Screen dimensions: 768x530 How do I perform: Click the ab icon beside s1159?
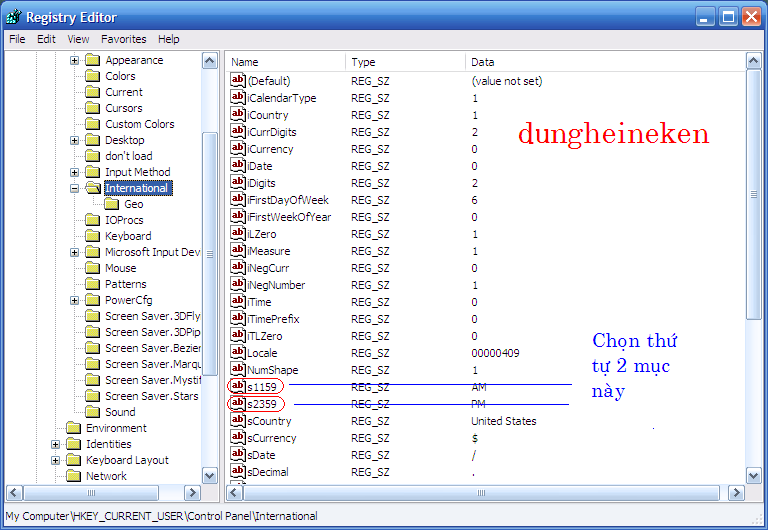click(x=238, y=386)
